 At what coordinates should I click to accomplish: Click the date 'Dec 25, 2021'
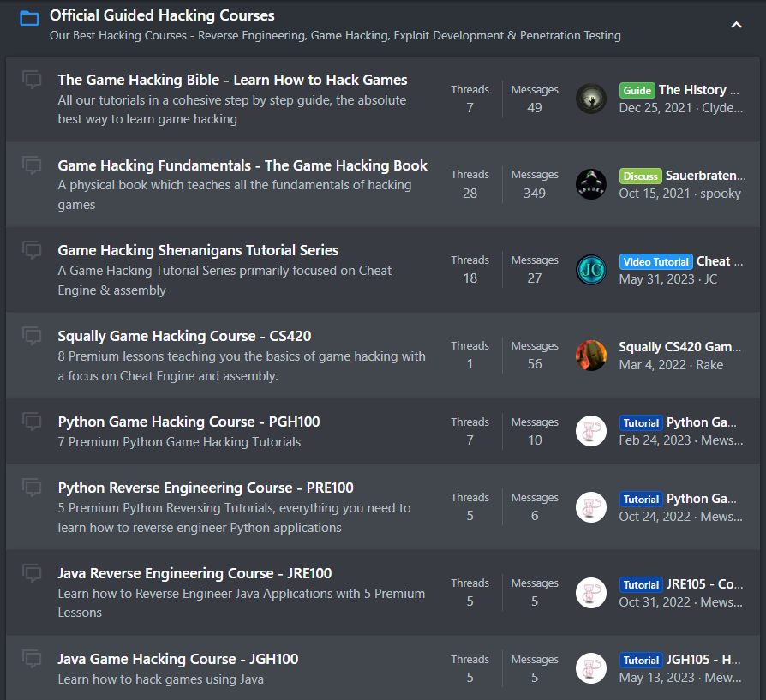[x=655, y=108]
